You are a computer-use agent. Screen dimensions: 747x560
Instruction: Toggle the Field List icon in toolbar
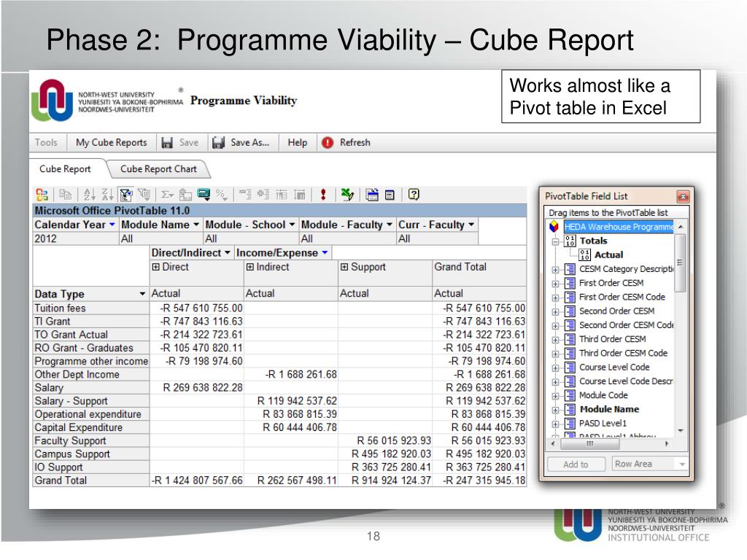390,195
